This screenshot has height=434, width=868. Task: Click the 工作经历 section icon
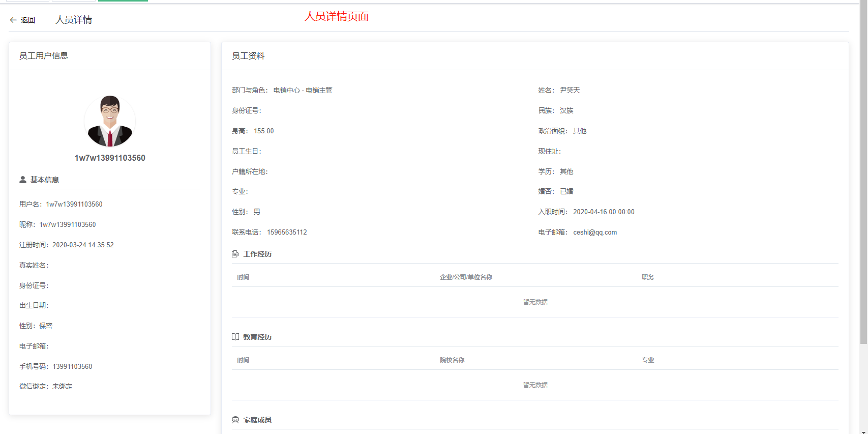pyautogui.click(x=235, y=254)
